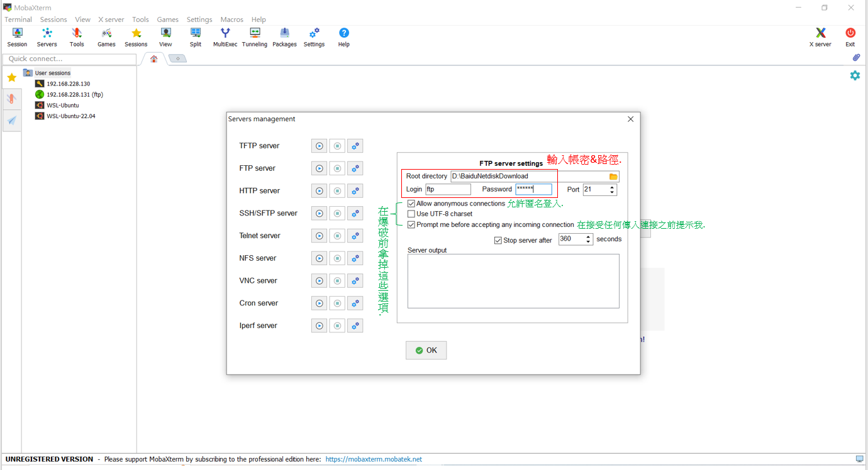
Task: Open the View toolbar icon
Action: [165, 37]
